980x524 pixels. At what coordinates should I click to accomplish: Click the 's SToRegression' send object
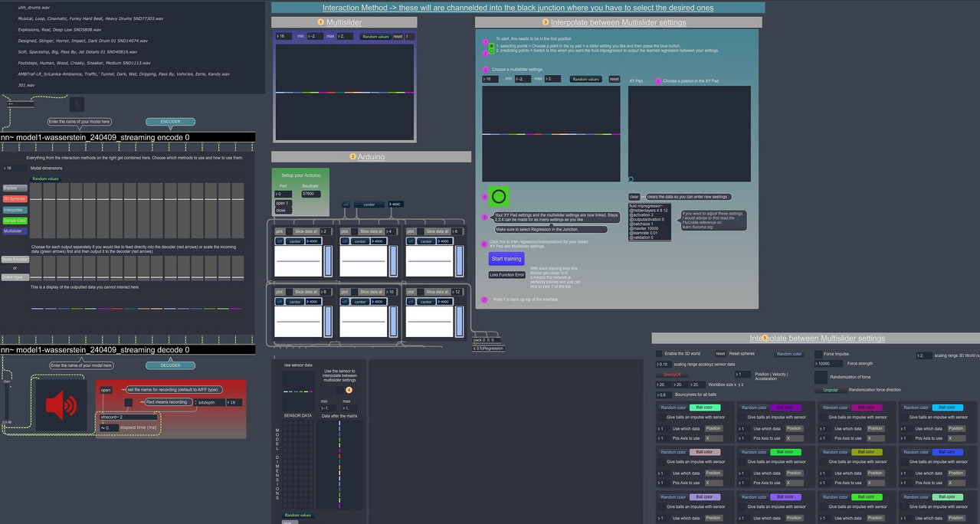(x=488, y=348)
